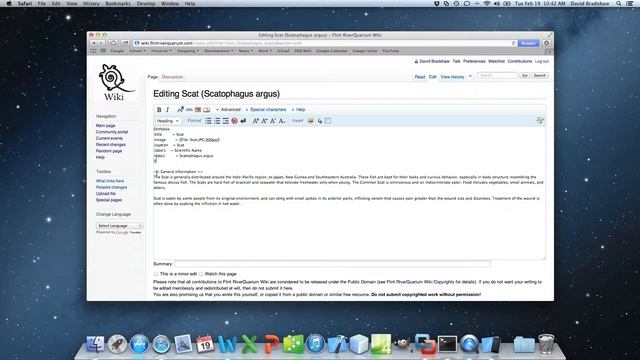This screenshot has height=360, width=640.
Task: Open GIMP from the Dock
Action: click(x=403, y=344)
